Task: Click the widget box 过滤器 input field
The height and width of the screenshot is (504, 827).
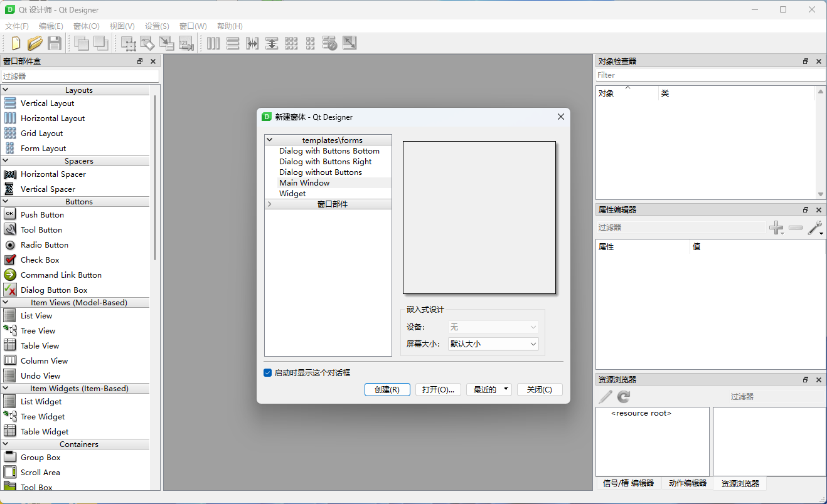Action: (80, 76)
